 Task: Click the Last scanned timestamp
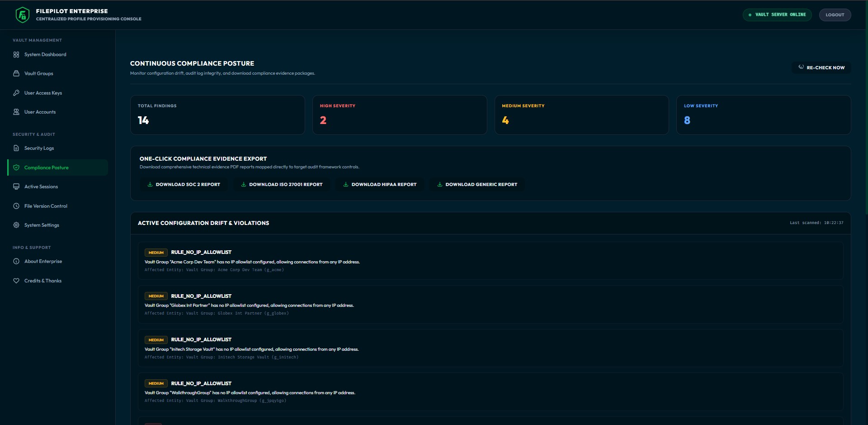click(816, 223)
